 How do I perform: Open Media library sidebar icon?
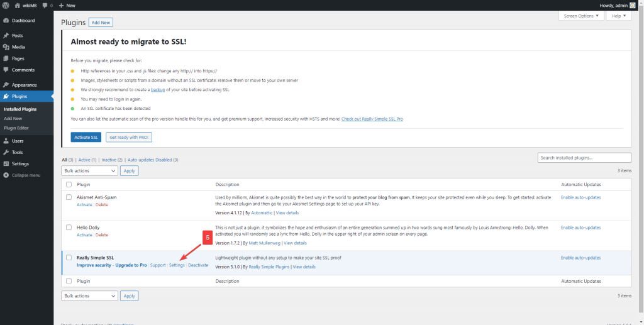(6, 47)
